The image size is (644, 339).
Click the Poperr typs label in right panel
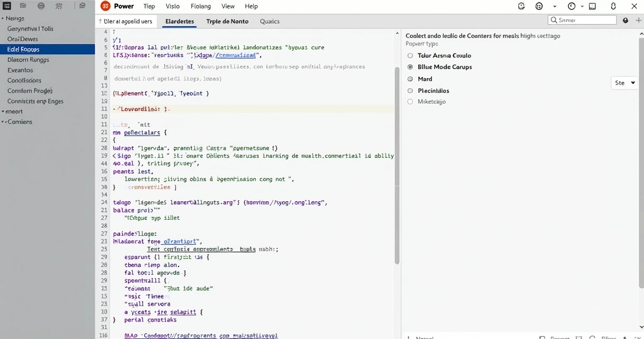point(422,44)
